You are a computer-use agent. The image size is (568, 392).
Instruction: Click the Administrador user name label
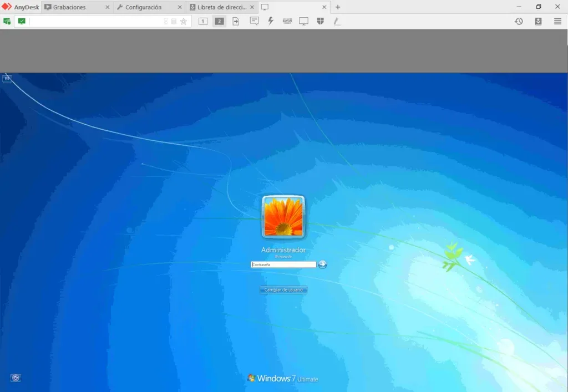(283, 250)
